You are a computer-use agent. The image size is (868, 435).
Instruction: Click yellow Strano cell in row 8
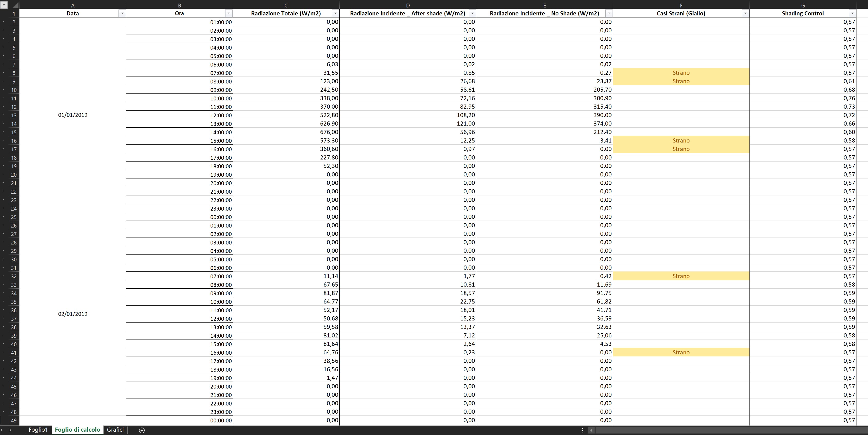pos(681,73)
